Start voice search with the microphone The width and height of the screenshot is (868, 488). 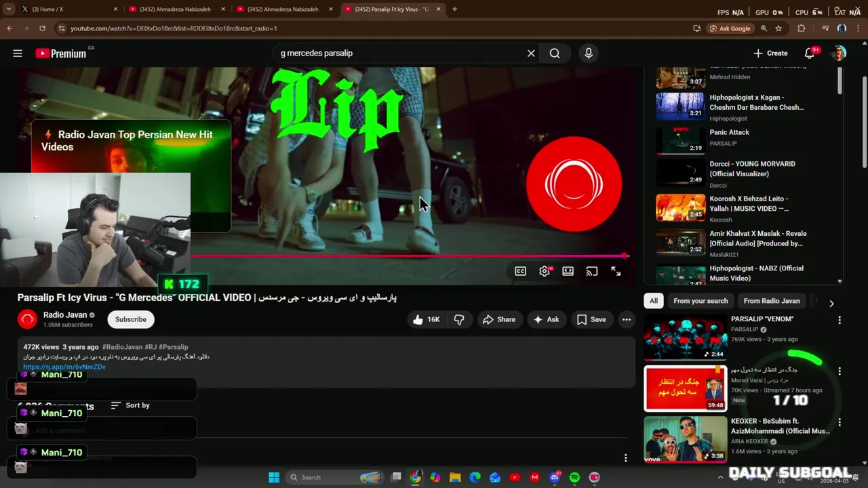point(589,53)
